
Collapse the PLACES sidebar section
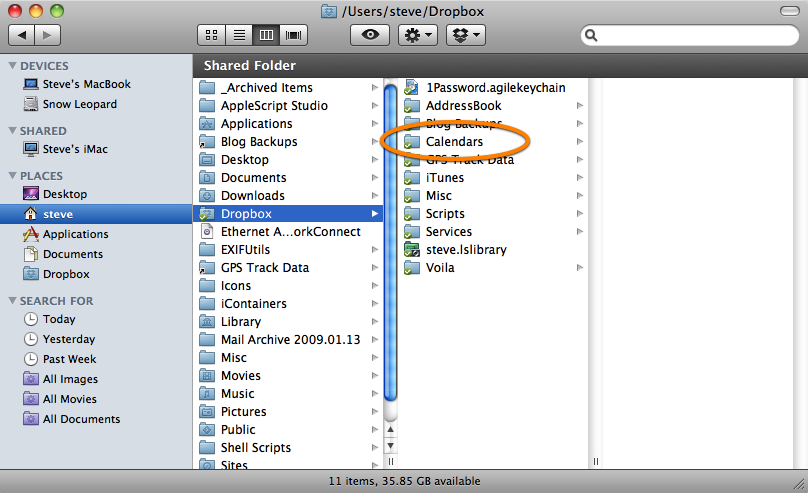(13, 176)
